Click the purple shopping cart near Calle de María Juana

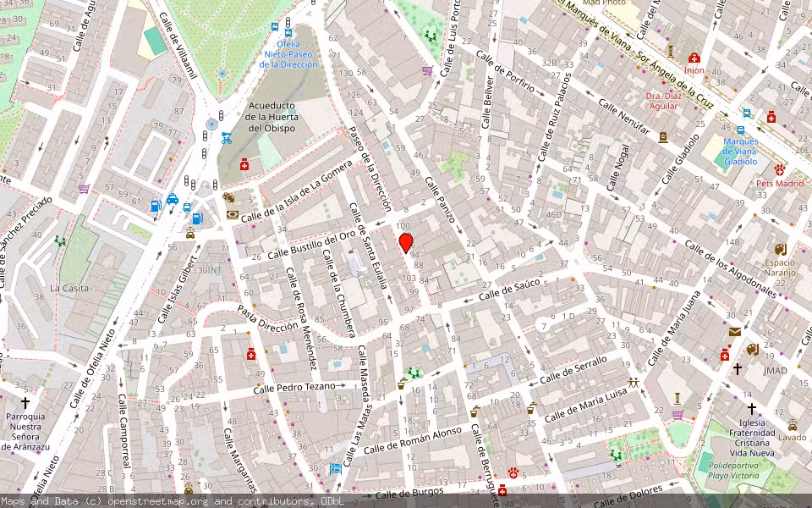(x=678, y=415)
